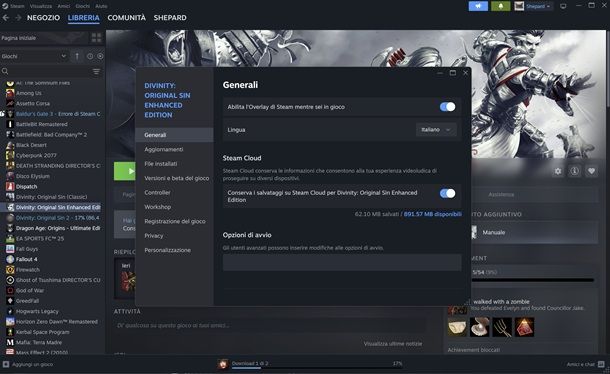Toggle Steam Cloud saves switch

(x=447, y=193)
